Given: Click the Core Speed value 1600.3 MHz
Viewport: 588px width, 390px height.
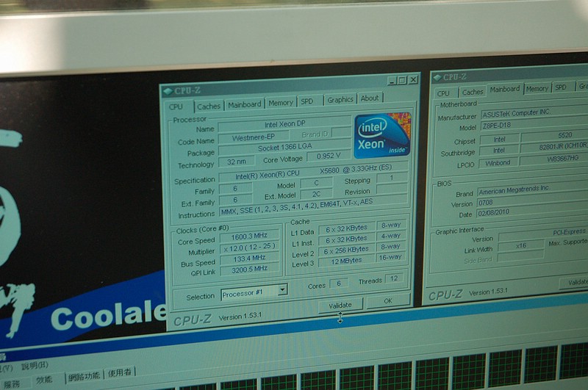Looking at the screenshot, I should coord(249,236).
